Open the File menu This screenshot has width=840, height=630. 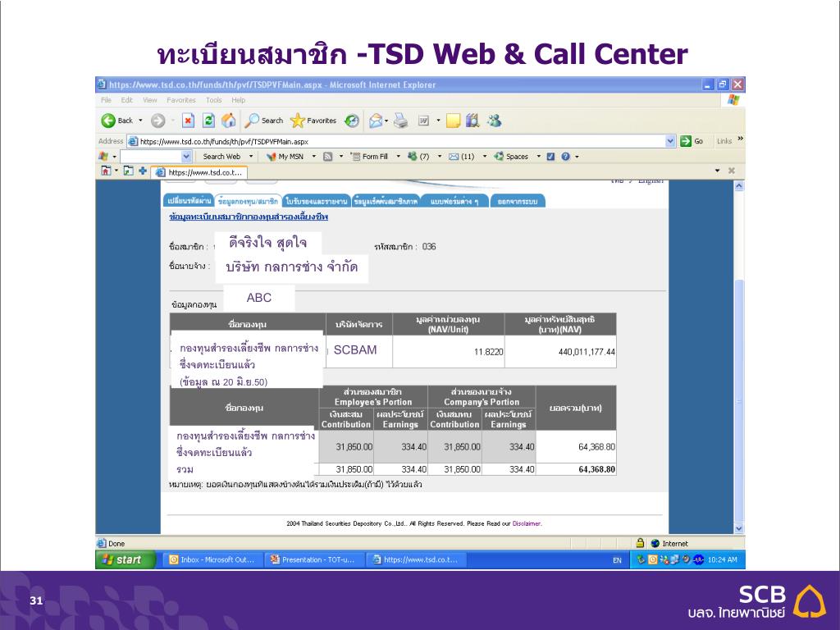pos(106,100)
